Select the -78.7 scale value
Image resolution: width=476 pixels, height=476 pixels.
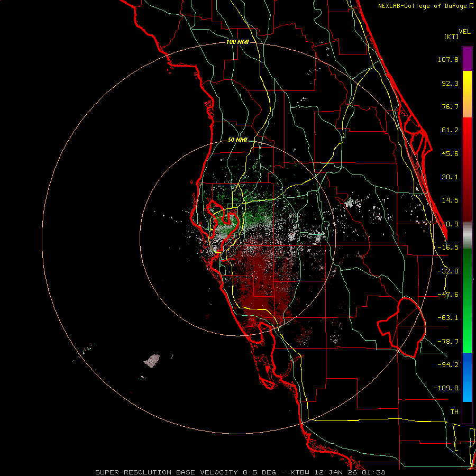pos(448,342)
